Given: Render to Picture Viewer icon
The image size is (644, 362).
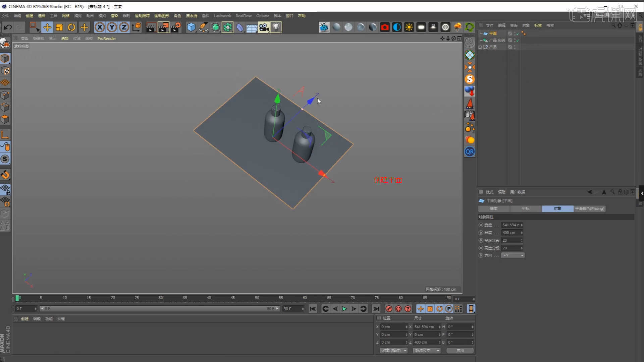Looking at the screenshot, I should pos(163,27).
